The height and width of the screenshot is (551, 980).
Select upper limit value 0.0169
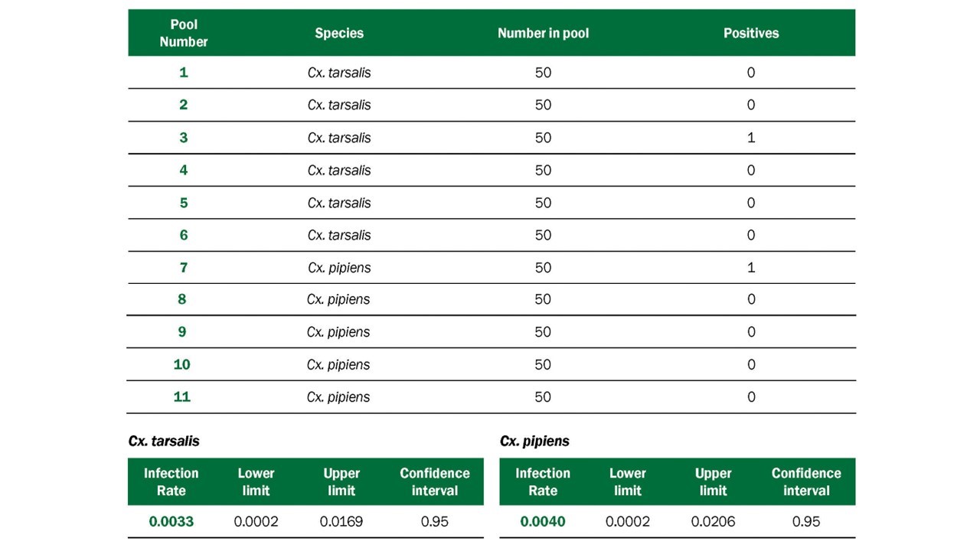pyautogui.click(x=341, y=521)
